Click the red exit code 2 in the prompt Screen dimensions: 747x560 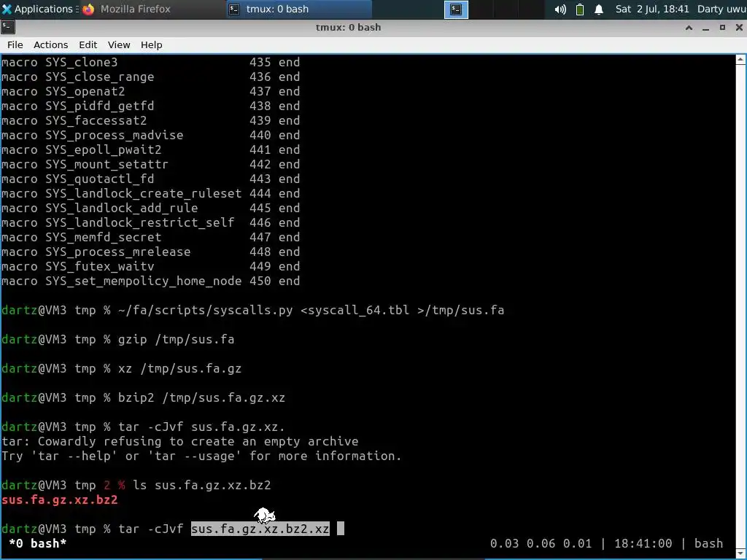pyautogui.click(x=107, y=485)
